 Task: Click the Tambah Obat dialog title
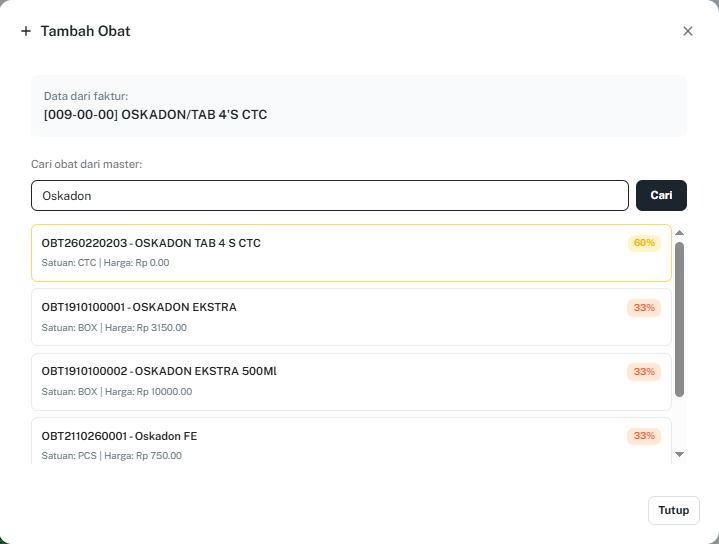click(86, 31)
